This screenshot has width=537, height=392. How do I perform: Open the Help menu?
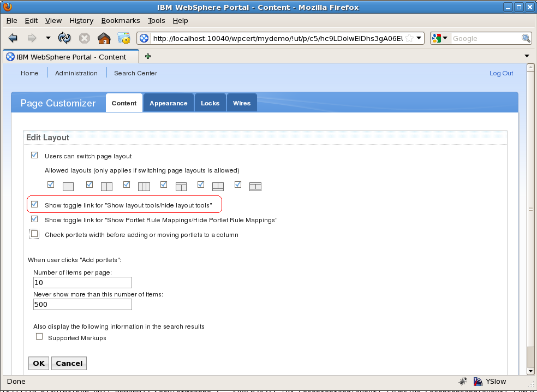[180, 21]
